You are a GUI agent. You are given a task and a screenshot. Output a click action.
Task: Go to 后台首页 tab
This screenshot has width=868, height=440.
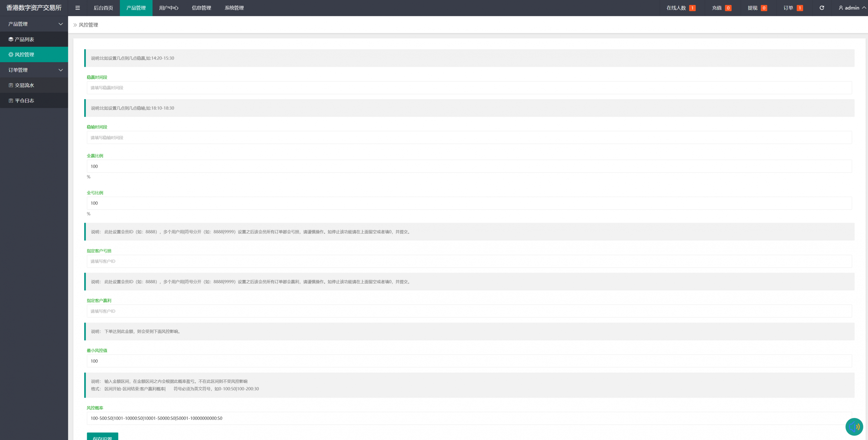click(103, 8)
